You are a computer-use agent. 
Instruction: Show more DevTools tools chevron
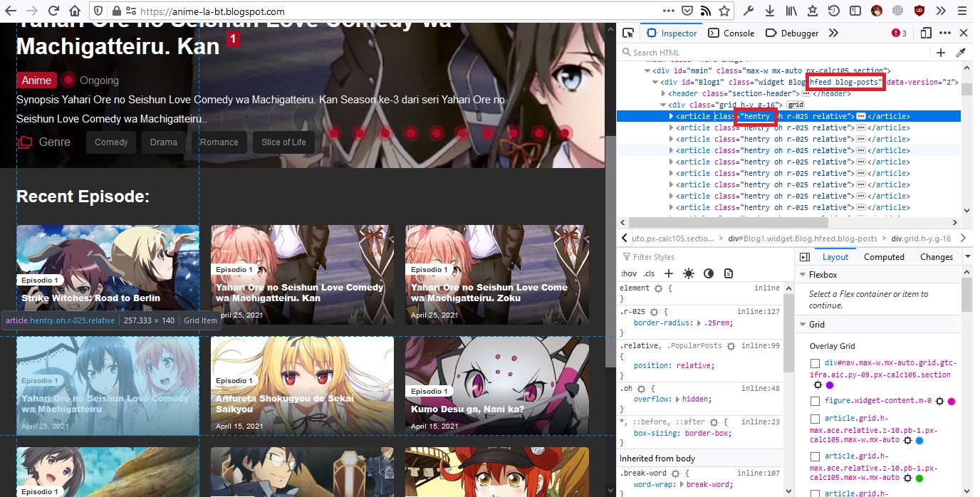pyautogui.click(x=833, y=33)
